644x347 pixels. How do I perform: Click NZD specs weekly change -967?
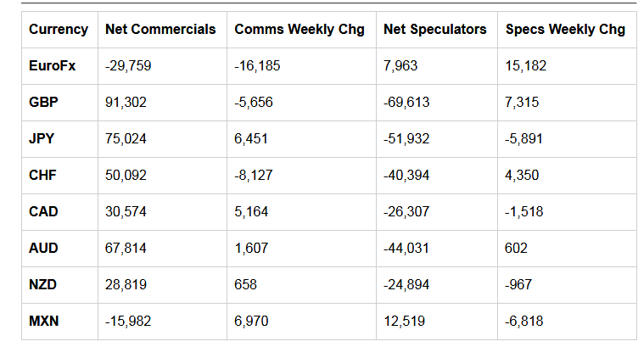tap(519, 284)
